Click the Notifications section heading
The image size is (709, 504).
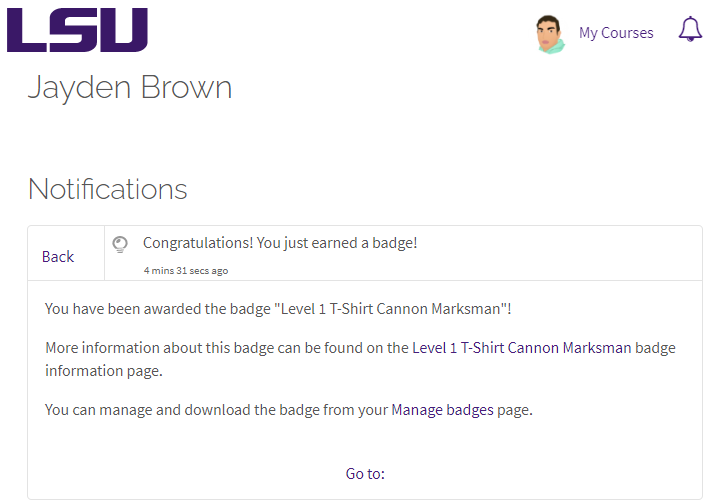[x=108, y=189]
